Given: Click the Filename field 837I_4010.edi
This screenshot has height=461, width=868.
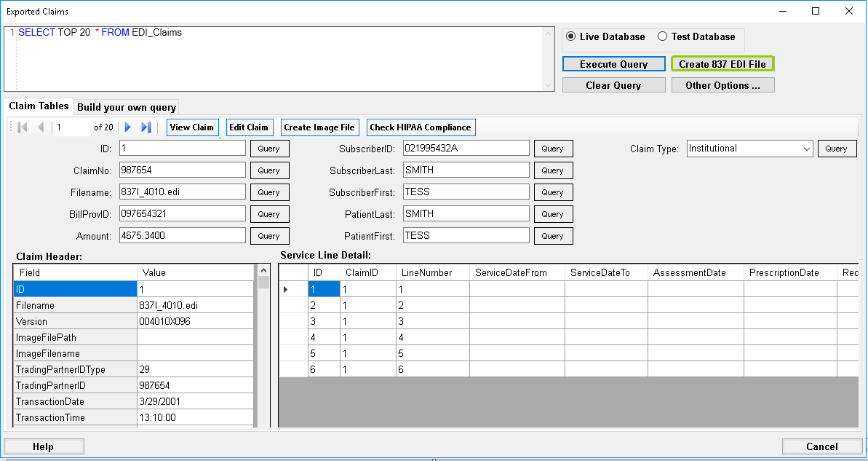Looking at the screenshot, I should click(182, 192).
